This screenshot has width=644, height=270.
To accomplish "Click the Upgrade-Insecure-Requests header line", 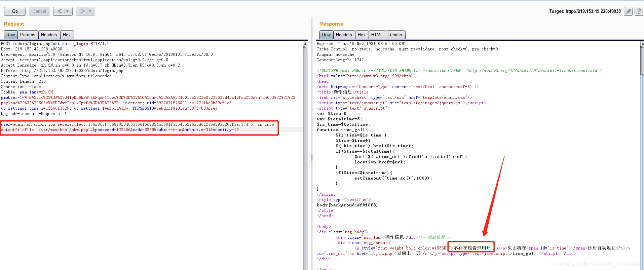I will [34, 114].
